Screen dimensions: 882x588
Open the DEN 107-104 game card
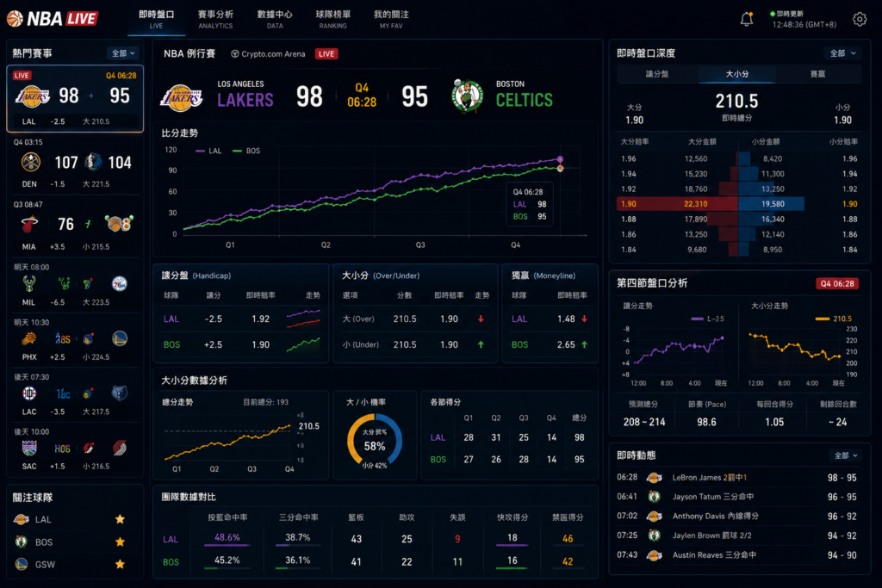(75, 164)
